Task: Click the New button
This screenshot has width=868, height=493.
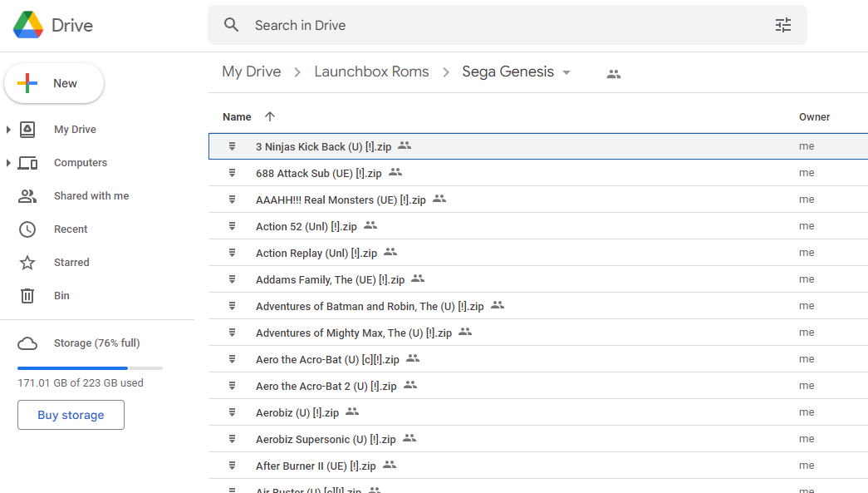Action: 54,83
